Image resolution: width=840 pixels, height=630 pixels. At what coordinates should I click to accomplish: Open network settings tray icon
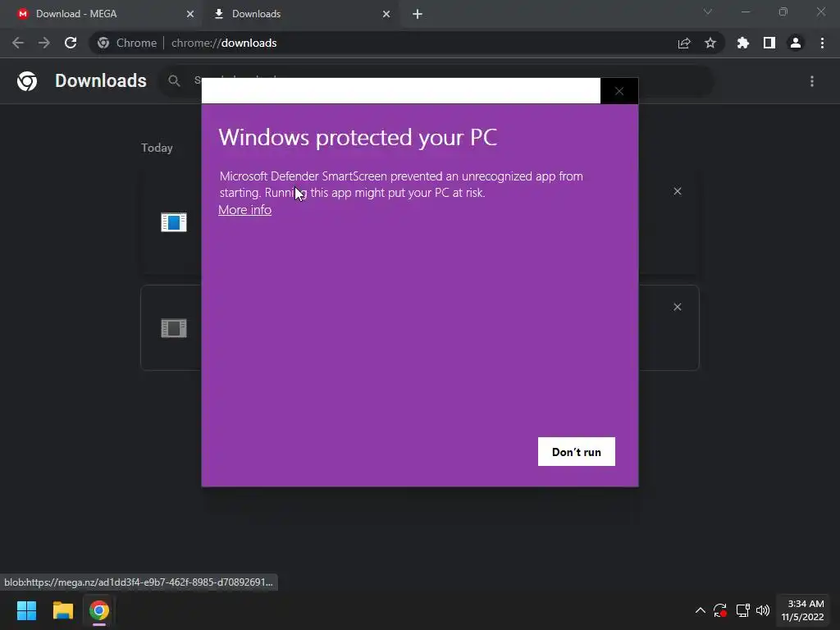pyautogui.click(x=742, y=610)
